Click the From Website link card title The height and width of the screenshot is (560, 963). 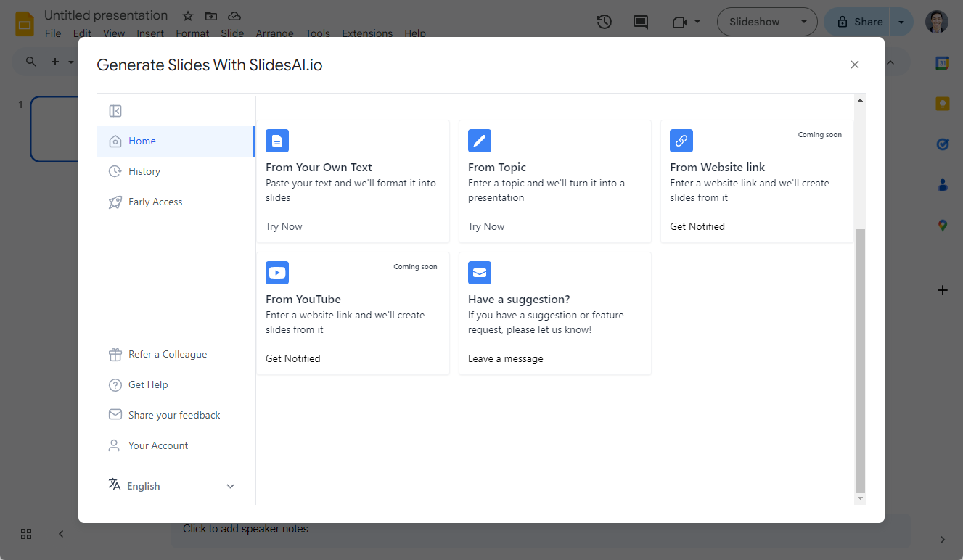718,168
